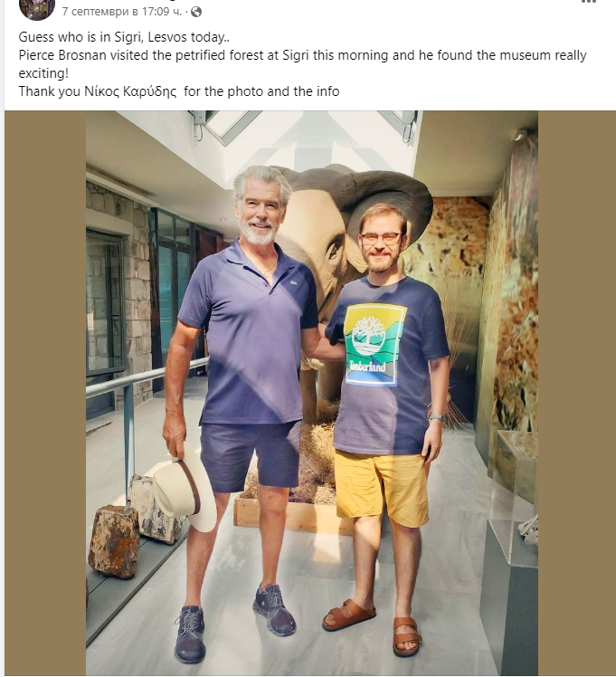Click the yellow shorts in the photo

[382, 487]
